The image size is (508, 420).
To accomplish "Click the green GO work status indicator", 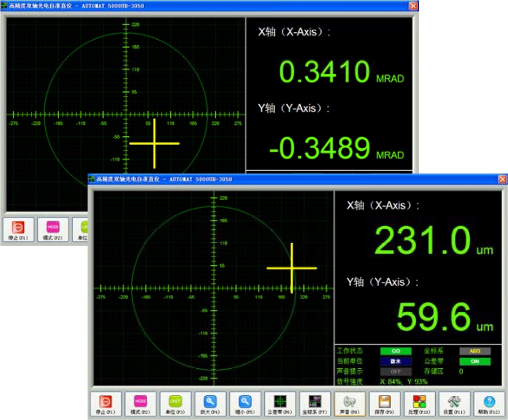I will click(x=396, y=352).
